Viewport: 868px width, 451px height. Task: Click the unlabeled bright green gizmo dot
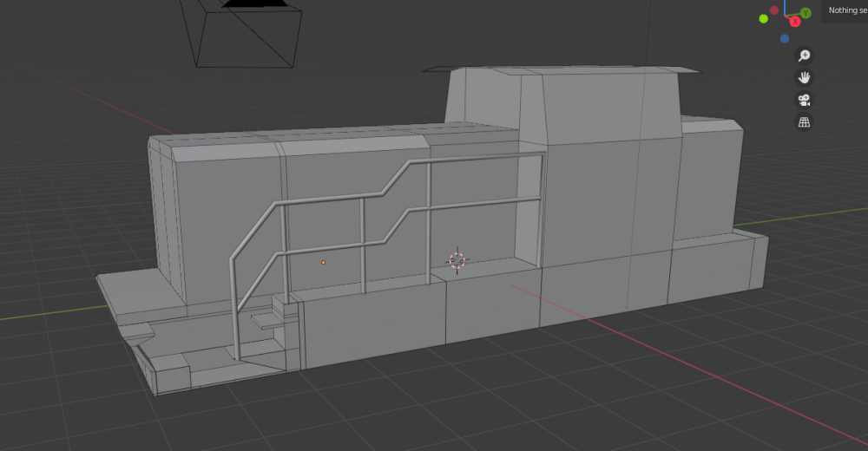pos(764,18)
